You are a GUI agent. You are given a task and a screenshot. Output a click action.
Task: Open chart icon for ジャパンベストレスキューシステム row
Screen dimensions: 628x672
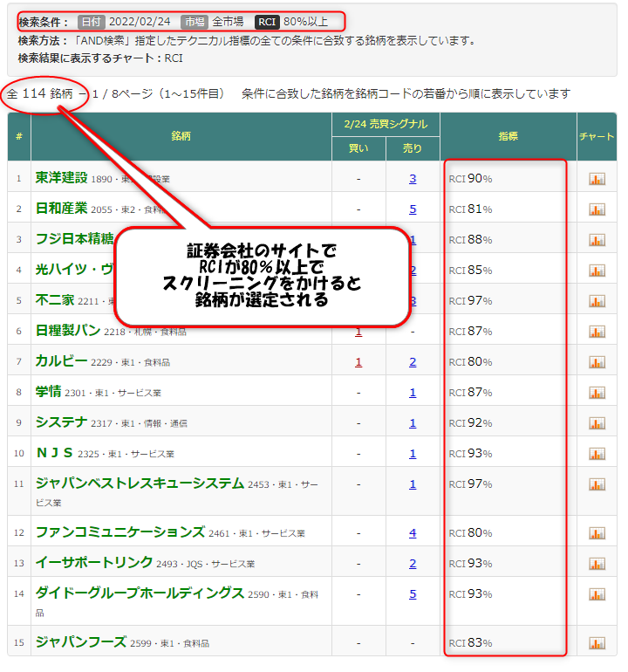click(x=597, y=484)
